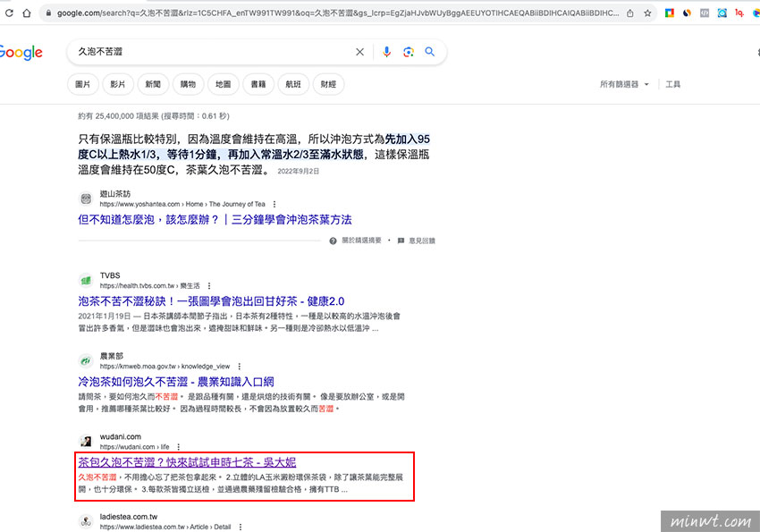Start voice search with microphone icon
760x532 pixels.
pyautogui.click(x=386, y=52)
